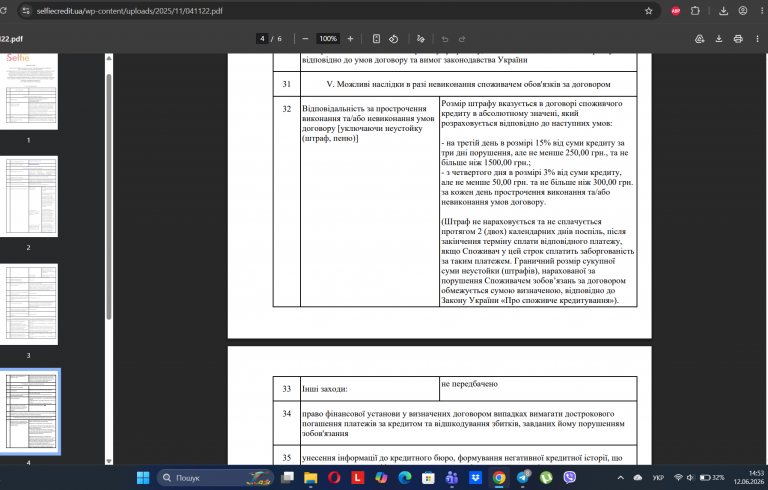Rotate the PDF counterclockwise
Viewport: 768px width, 490px height.
394,39
